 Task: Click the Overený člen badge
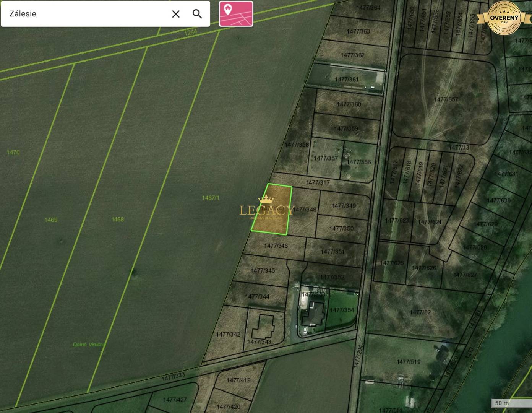click(x=504, y=18)
